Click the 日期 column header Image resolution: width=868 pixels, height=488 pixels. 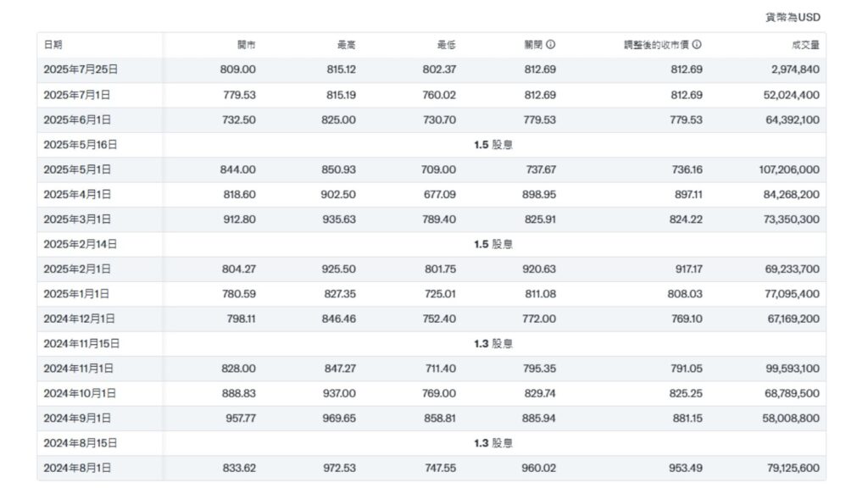(x=53, y=45)
